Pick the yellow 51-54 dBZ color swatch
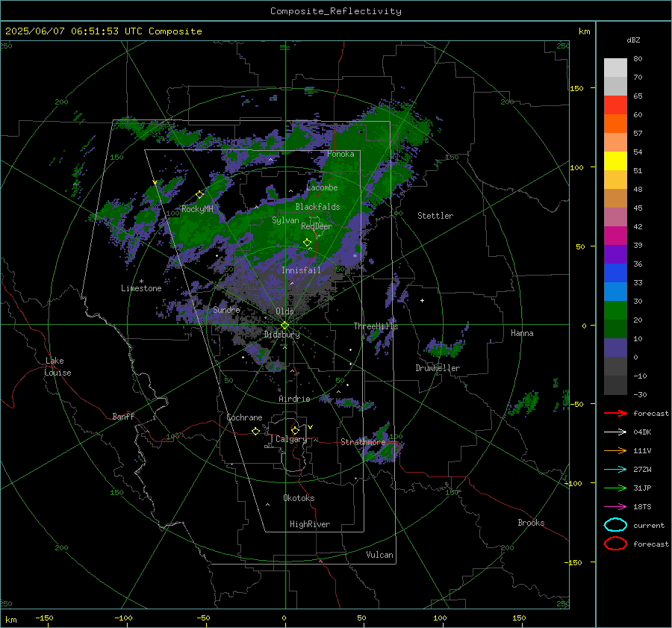Image resolution: width=672 pixels, height=628 pixels. pyautogui.click(x=615, y=161)
